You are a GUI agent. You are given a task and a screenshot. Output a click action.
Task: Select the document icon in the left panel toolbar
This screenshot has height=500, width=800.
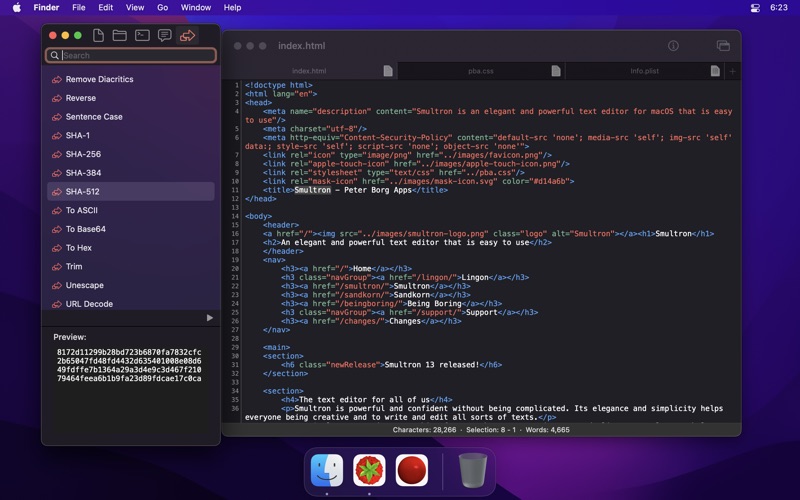click(x=98, y=35)
